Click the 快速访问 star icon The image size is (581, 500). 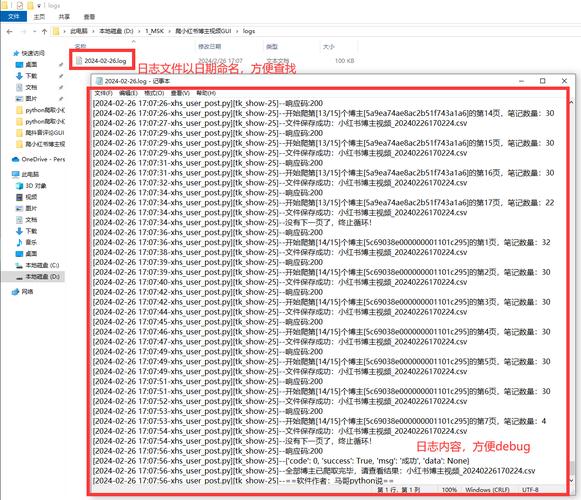(x=16, y=53)
